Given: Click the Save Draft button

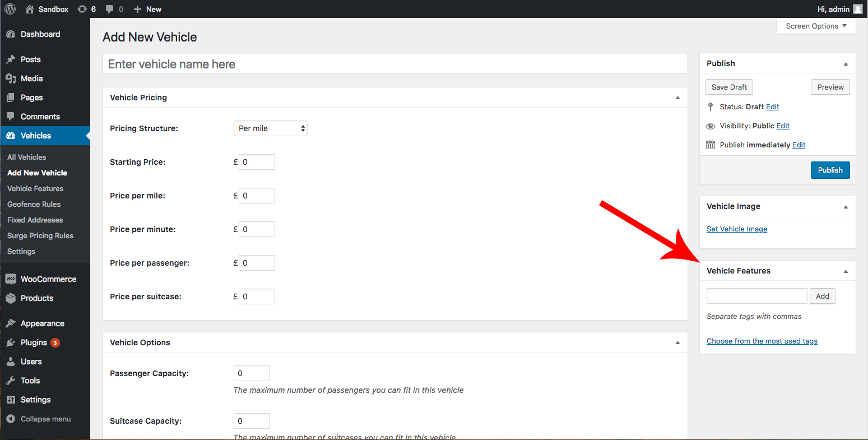Looking at the screenshot, I should point(729,87).
